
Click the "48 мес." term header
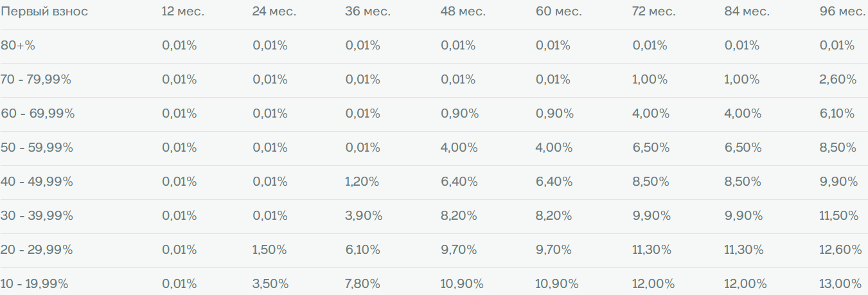tap(463, 12)
